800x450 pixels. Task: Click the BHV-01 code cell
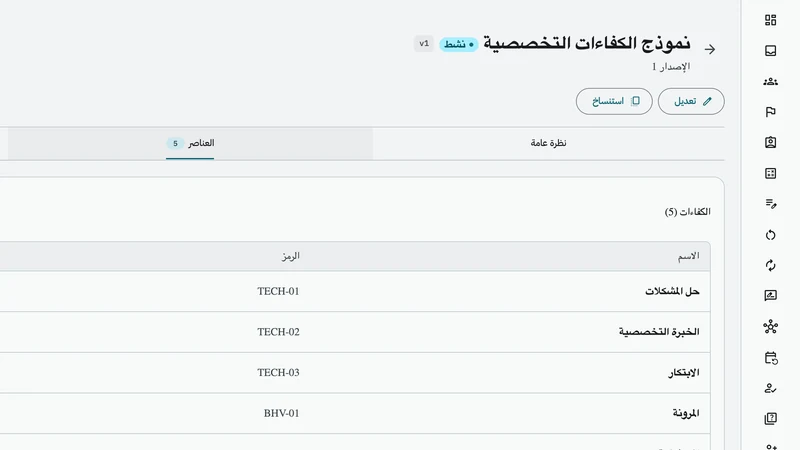pyautogui.click(x=281, y=413)
